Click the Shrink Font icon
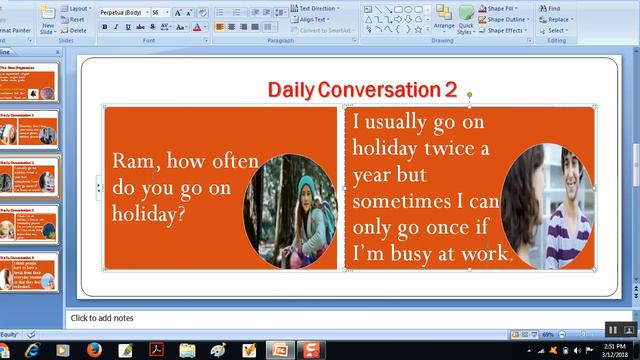 [x=189, y=13]
